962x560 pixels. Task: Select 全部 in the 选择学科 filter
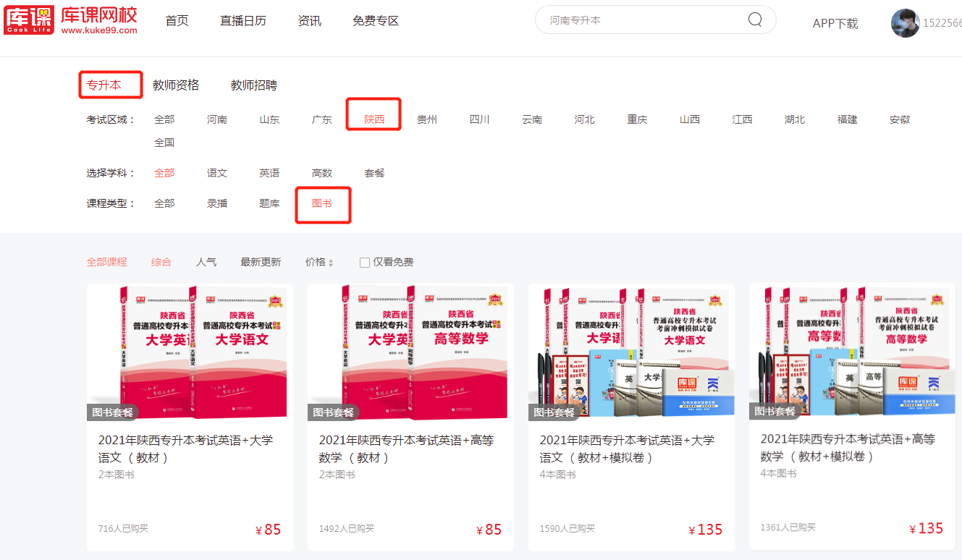coord(164,173)
